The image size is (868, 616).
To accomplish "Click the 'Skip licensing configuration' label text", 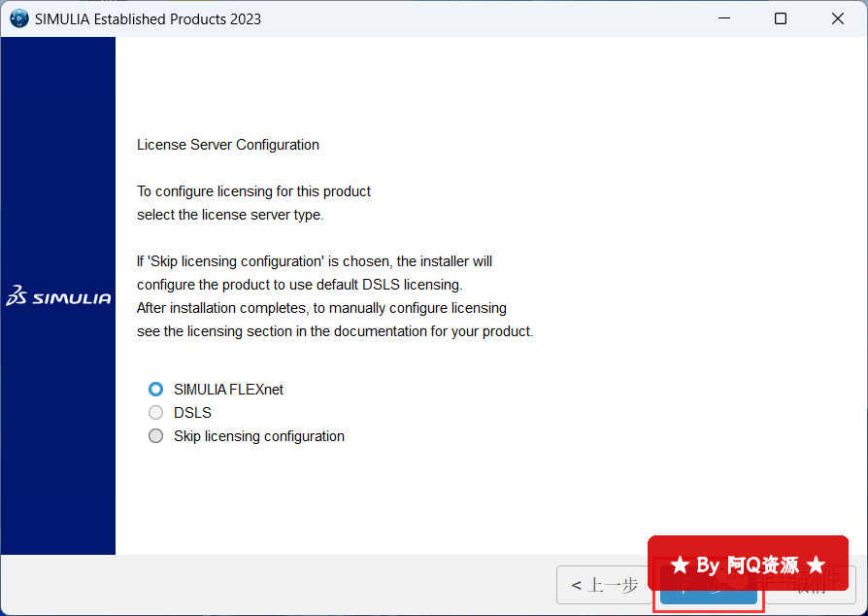I will 259,436.
